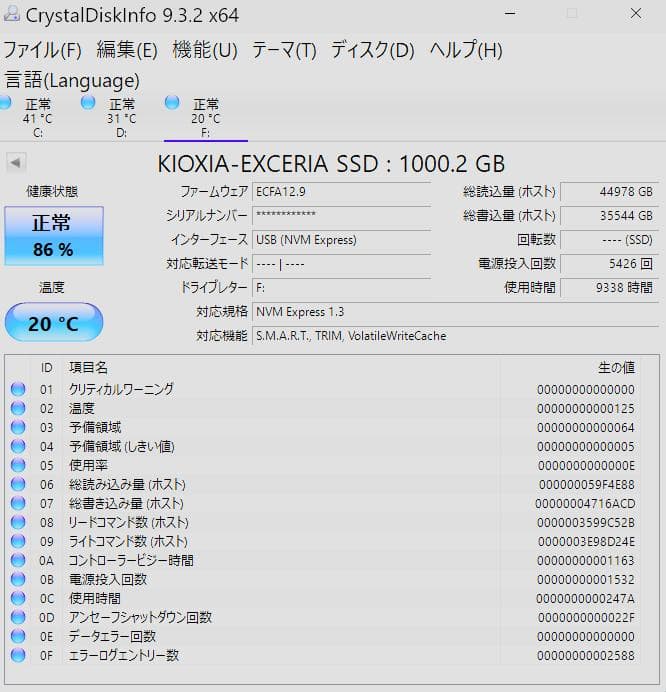Click the status orb for ID 0E データエラー回数
666x692 pixels.
tap(18, 636)
